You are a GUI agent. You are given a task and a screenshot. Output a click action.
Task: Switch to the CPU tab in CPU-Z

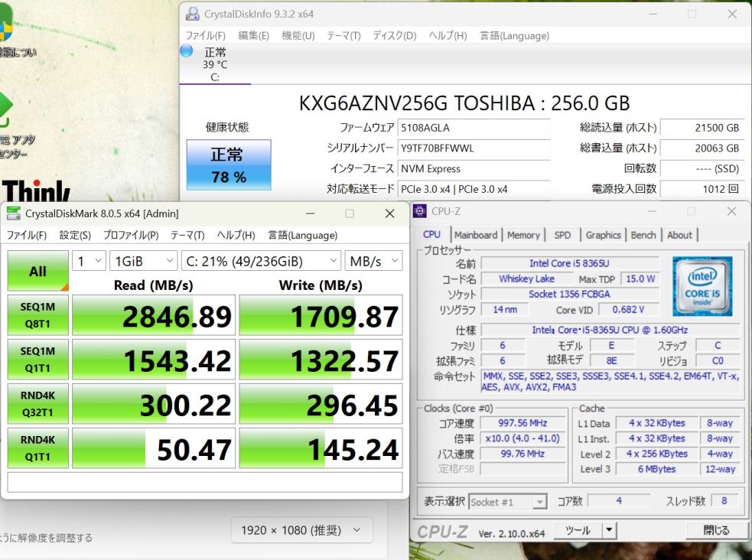point(431,234)
